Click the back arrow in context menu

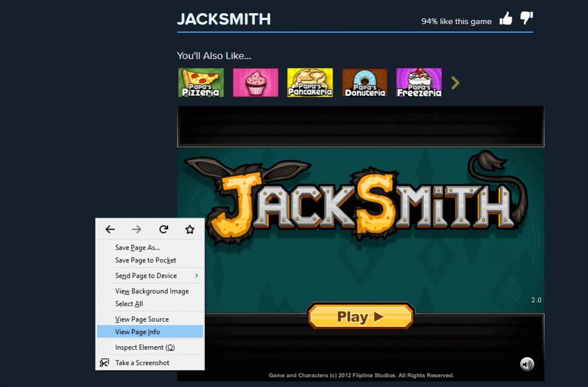pyautogui.click(x=110, y=229)
